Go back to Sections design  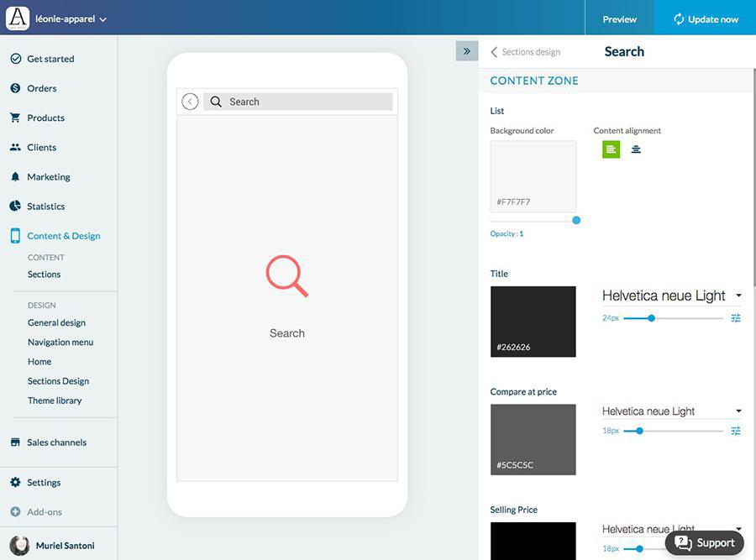pyautogui.click(x=526, y=52)
